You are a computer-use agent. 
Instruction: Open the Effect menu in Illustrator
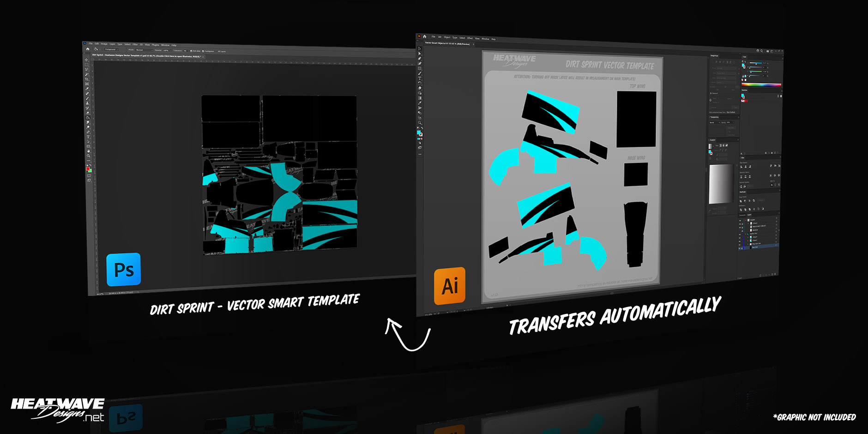click(x=470, y=38)
